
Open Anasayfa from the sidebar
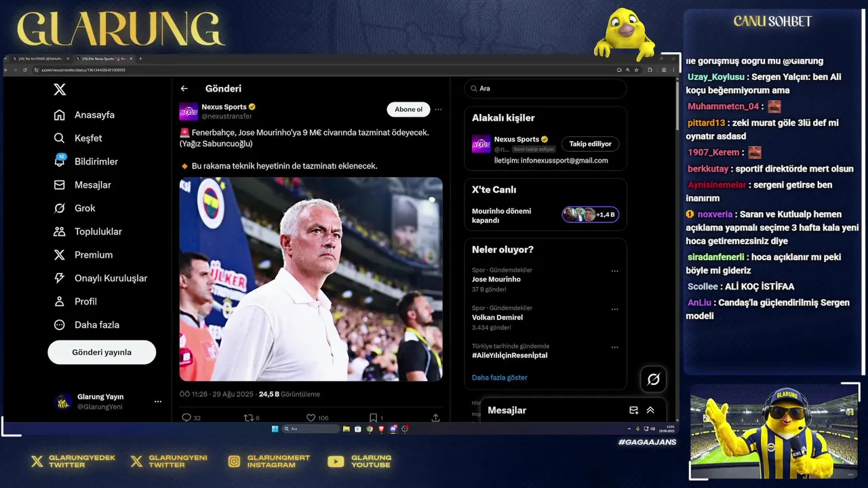(85, 115)
